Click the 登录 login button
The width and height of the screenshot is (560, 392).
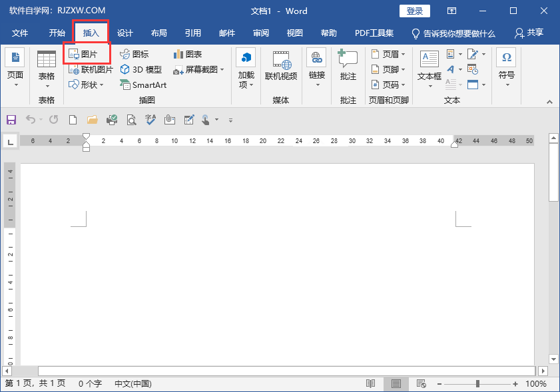[x=414, y=11]
